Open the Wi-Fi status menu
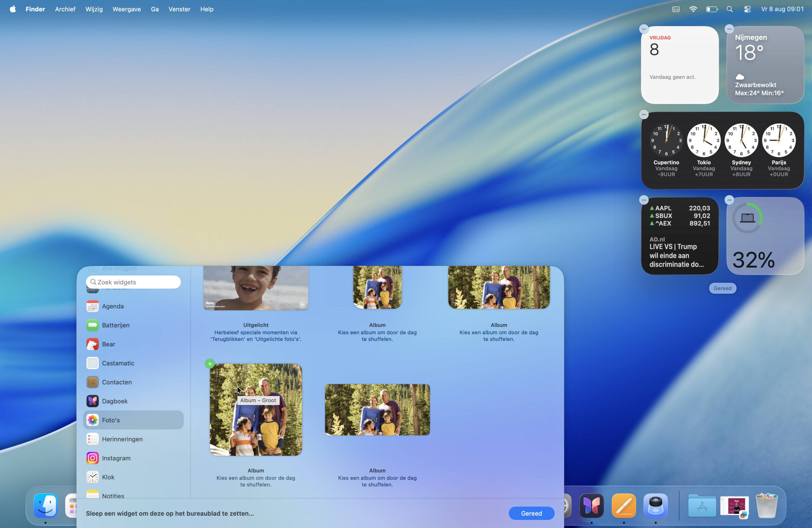Image resolution: width=812 pixels, height=528 pixels. [693, 9]
